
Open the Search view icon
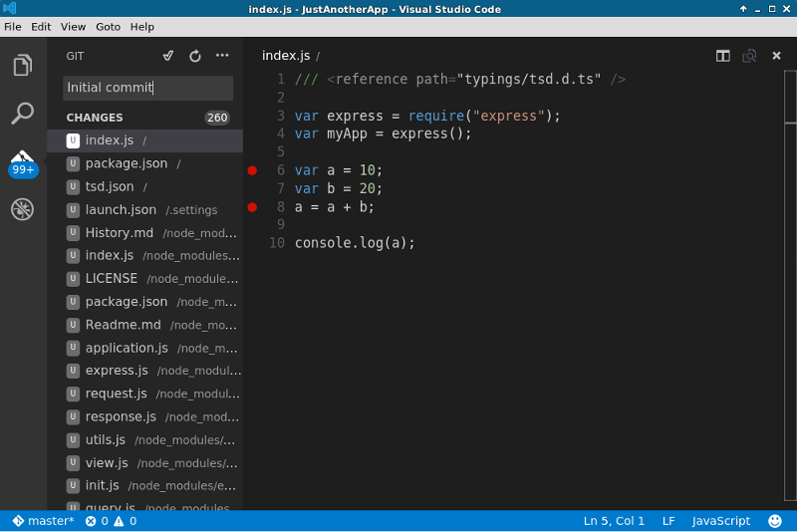(22, 113)
